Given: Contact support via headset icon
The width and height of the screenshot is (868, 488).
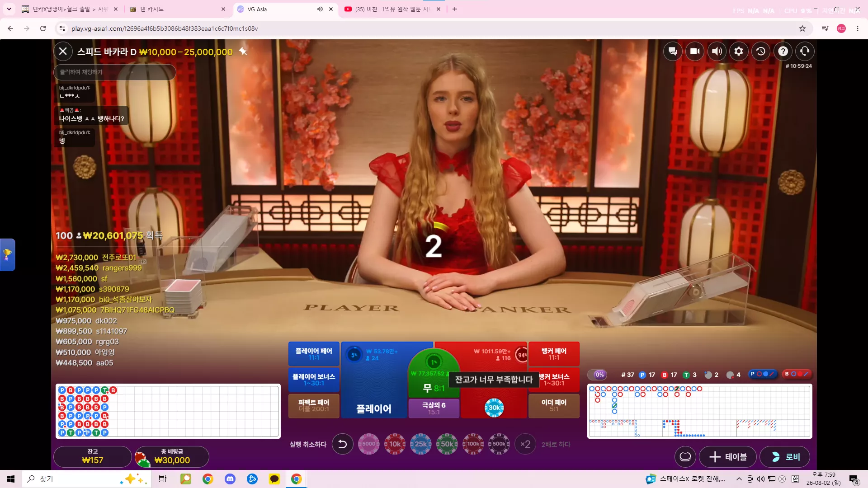Looking at the screenshot, I should pyautogui.click(x=805, y=52).
